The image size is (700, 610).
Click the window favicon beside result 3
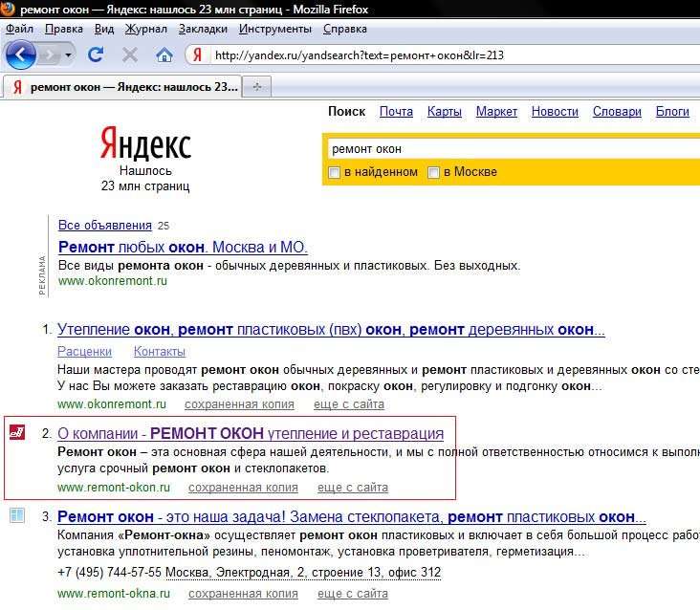coord(17,515)
